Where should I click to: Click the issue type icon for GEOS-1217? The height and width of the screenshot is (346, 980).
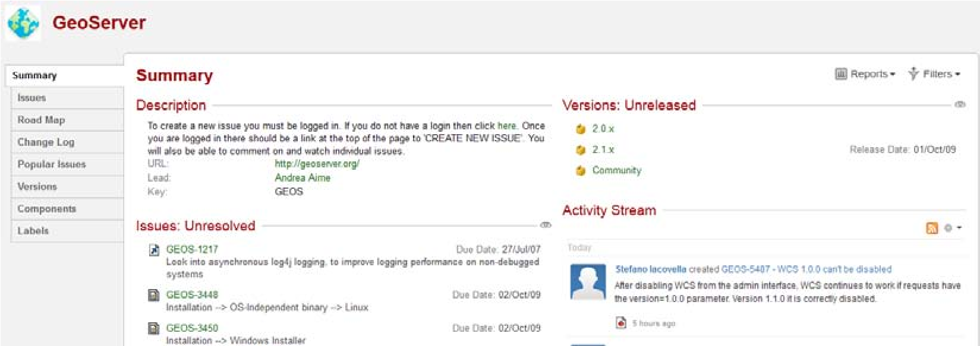pos(154,250)
